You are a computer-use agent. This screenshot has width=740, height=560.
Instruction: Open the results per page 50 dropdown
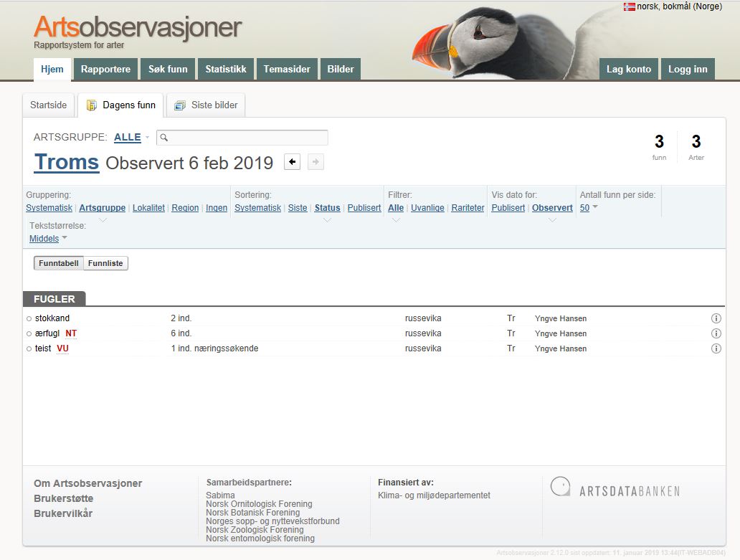[x=589, y=208]
